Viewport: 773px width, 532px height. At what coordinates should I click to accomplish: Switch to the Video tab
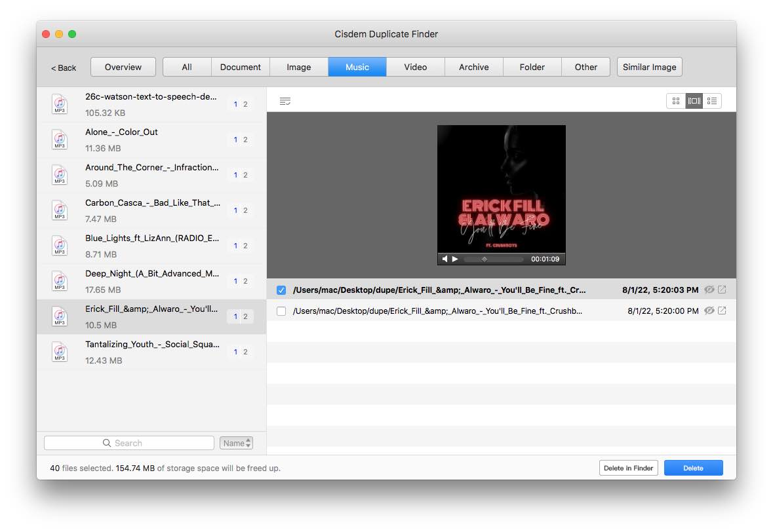(416, 67)
